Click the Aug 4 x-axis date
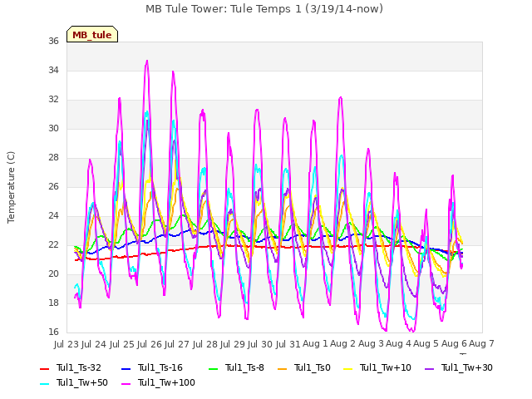 tap(398, 344)
